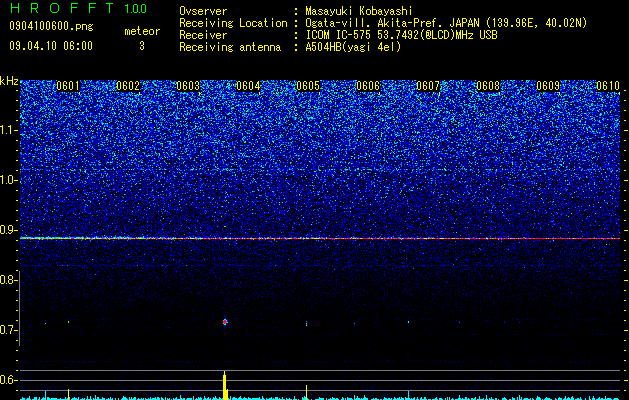Click the 1.0 kHz frequency label
629x400 pixels.
click(8, 180)
